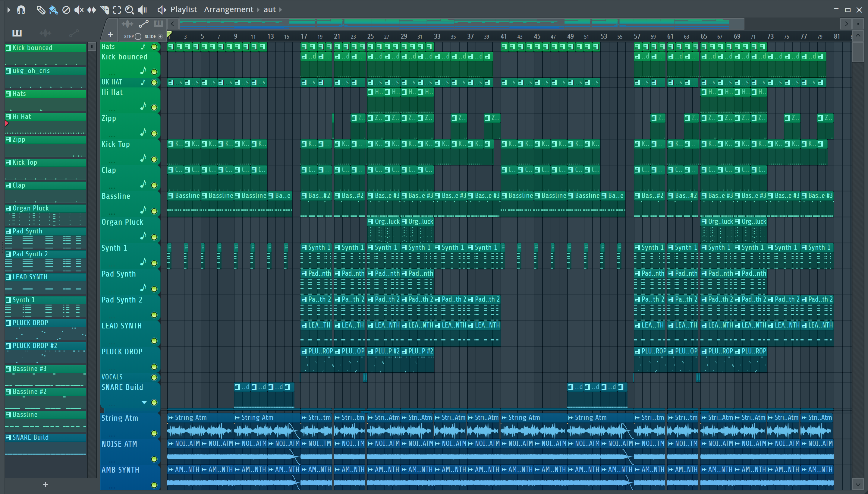Add a new track with plus button
The image size is (868, 494).
[110, 35]
